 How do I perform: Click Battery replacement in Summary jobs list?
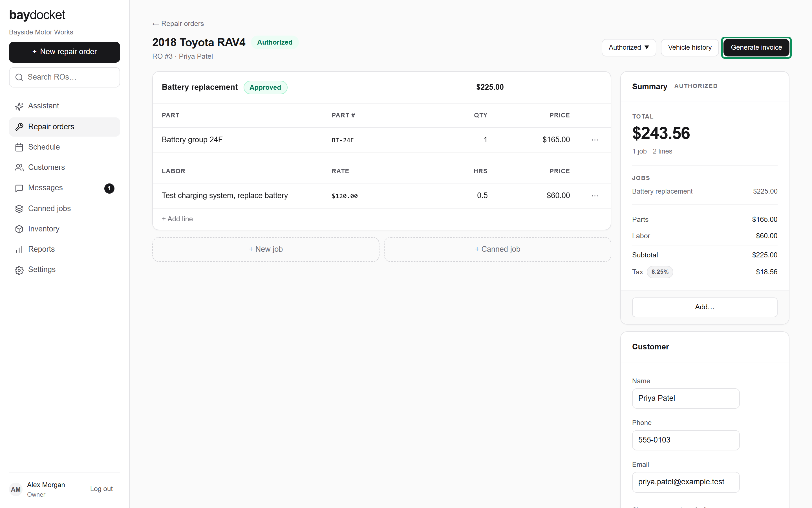click(662, 191)
